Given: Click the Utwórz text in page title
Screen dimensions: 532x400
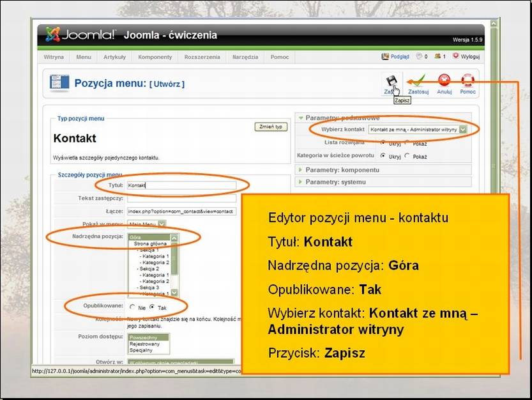Looking at the screenshot, I should (167, 84).
